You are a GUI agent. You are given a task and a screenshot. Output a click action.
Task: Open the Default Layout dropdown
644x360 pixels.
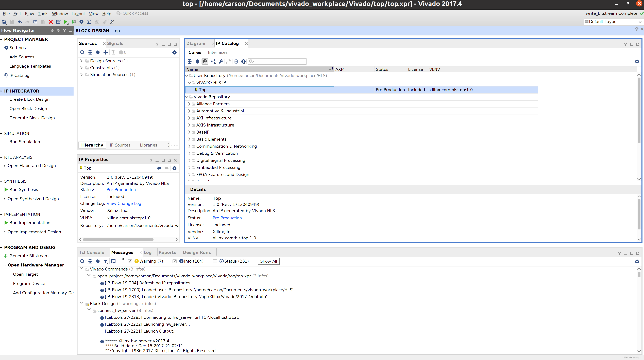[613, 22]
